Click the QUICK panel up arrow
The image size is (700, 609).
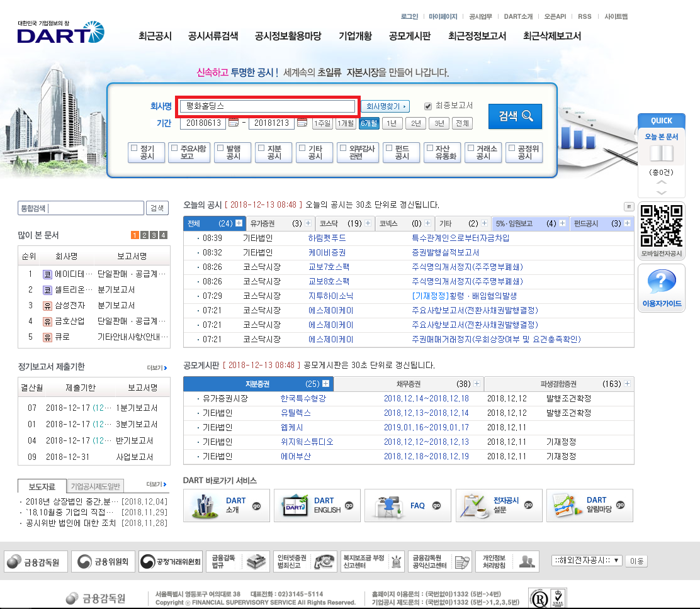(661, 182)
